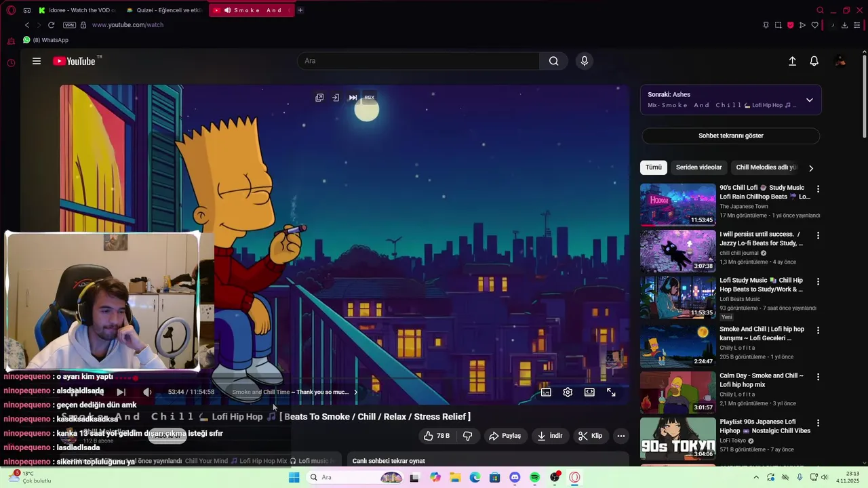Open the YouTube create/upload icon
The image size is (868, 488).
(x=792, y=61)
